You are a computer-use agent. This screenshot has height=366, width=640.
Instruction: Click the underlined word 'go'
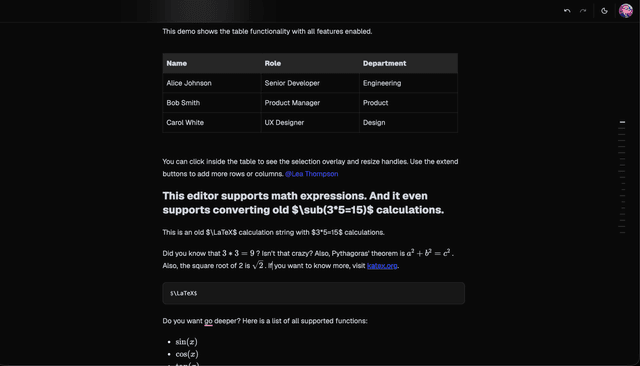(209, 322)
